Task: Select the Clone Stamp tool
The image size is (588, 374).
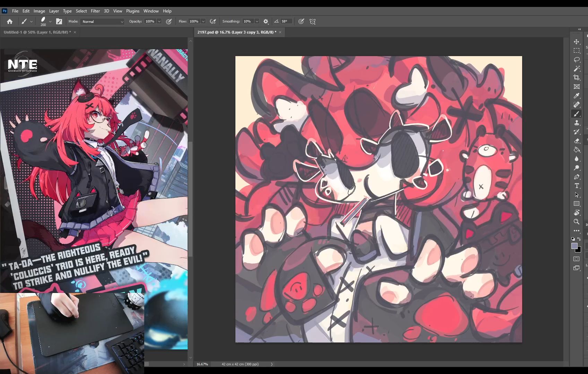Action: click(x=577, y=123)
